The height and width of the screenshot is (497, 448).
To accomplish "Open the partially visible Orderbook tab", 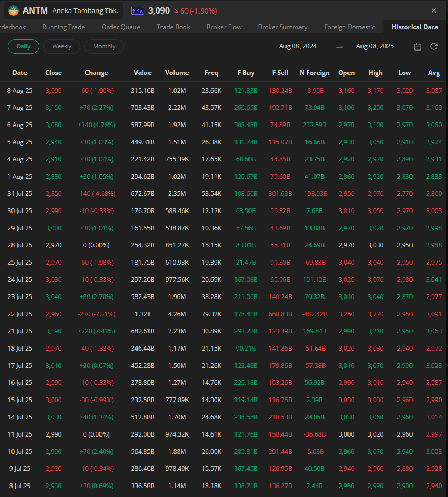I will pyautogui.click(x=13, y=27).
